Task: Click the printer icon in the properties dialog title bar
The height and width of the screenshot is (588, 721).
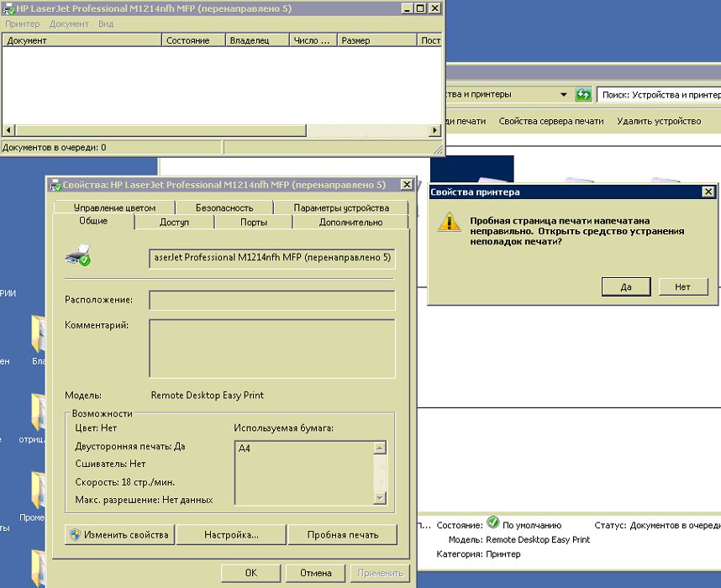Action: [55, 185]
